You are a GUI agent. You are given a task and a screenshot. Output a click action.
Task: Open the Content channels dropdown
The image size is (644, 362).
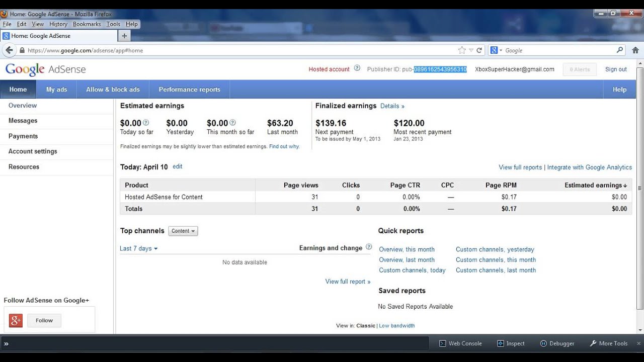183,231
